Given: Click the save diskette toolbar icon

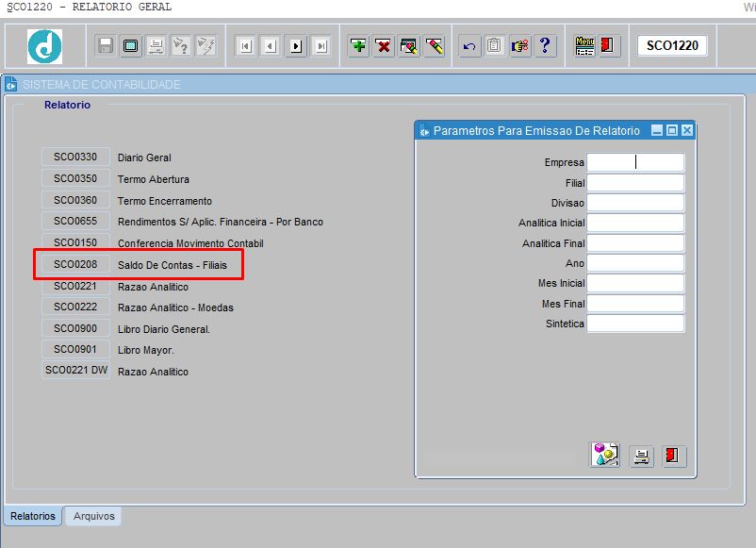Looking at the screenshot, I should (x=106, y=46).
